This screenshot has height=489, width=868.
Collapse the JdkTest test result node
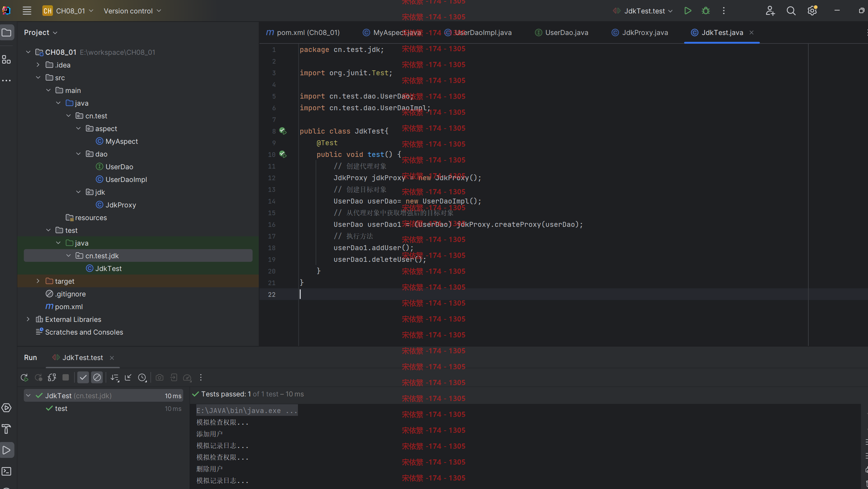29,396
